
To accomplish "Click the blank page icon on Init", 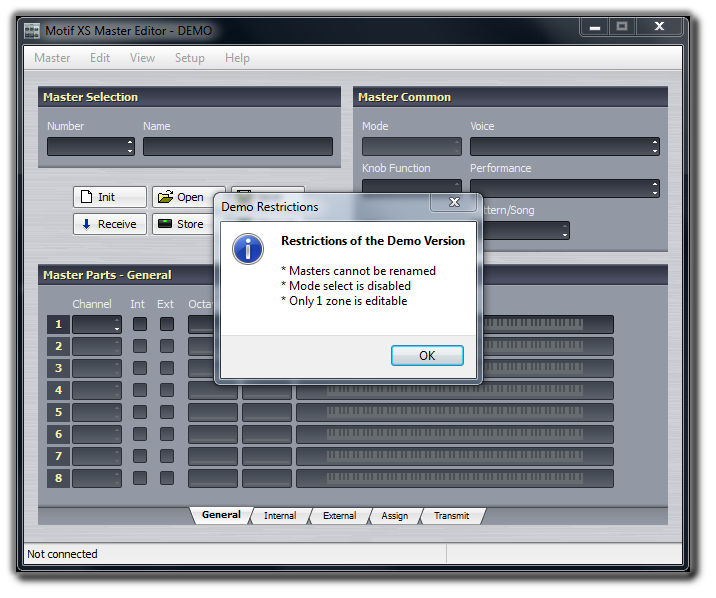I will pos(86,196).
